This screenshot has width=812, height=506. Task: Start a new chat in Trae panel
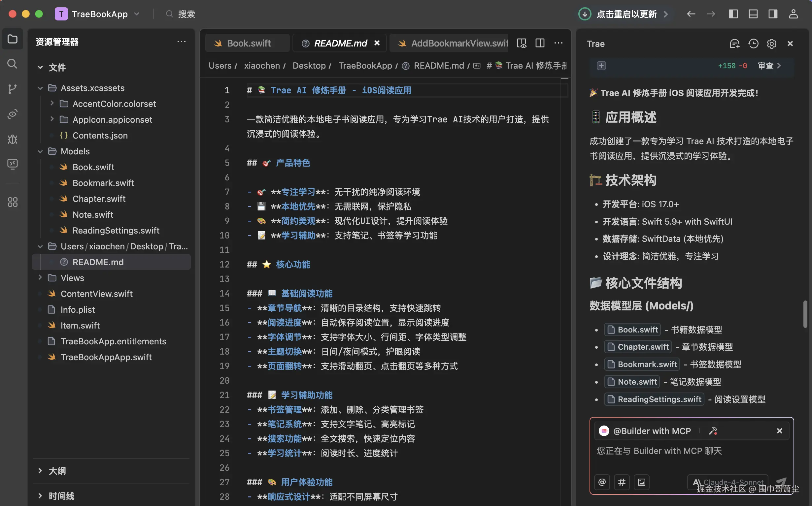(735, 44)
